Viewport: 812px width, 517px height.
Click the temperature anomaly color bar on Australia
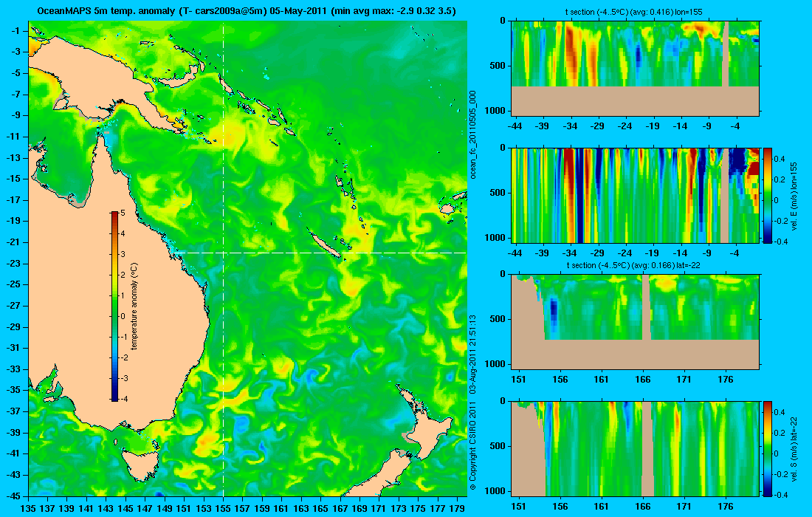coord(114,307)
